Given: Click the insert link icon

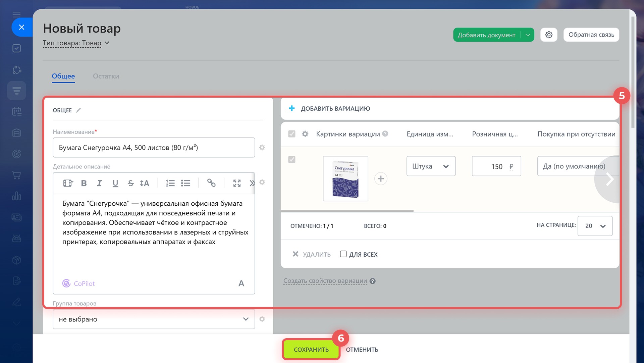Looking at the screenshot, I should 211,183.
